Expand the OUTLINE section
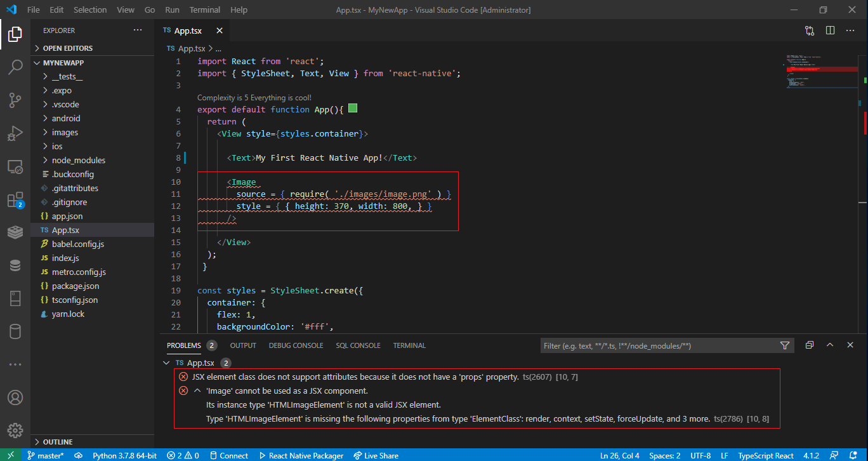Image resolution: width=868 pixels, height=461 pixels. (58, 441)
